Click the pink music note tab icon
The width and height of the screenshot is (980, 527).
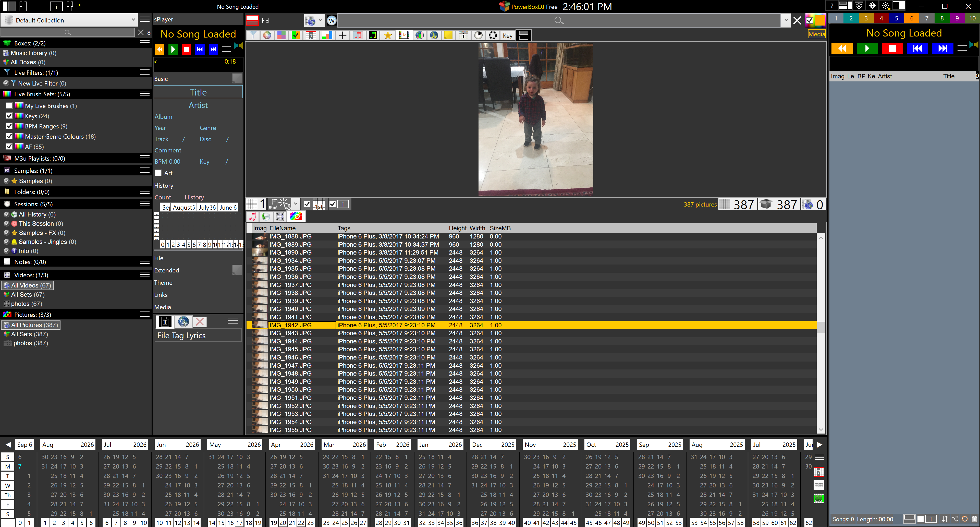pos(252,217)
